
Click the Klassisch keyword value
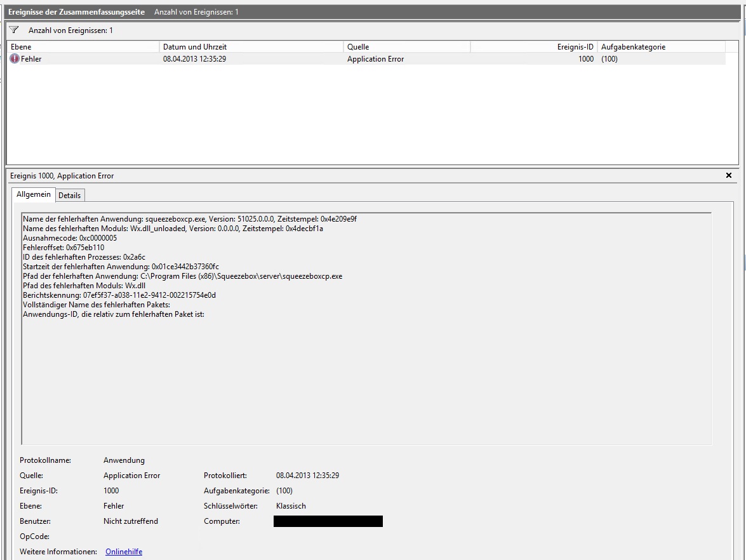(291, 506)
